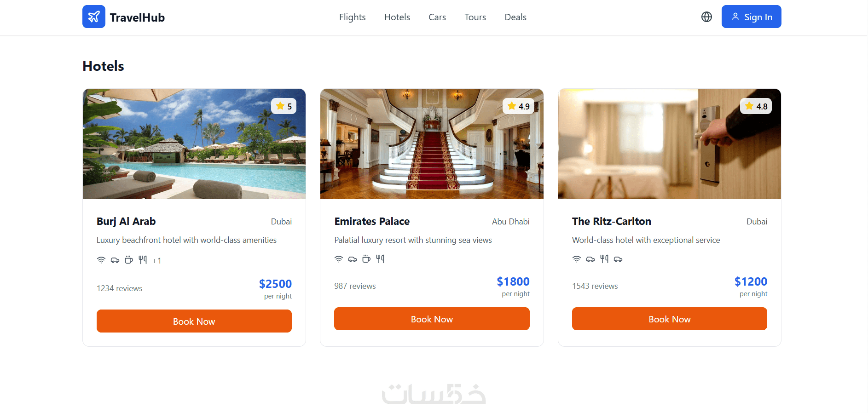Click the Burj Al Arab pool image
Screen dimensions: 868x413
(194, 144)
